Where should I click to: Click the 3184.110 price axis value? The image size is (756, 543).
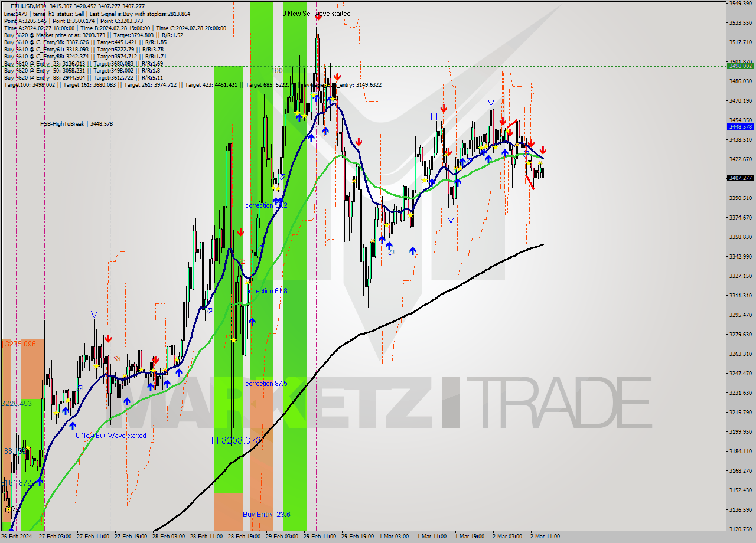point(740,452)
